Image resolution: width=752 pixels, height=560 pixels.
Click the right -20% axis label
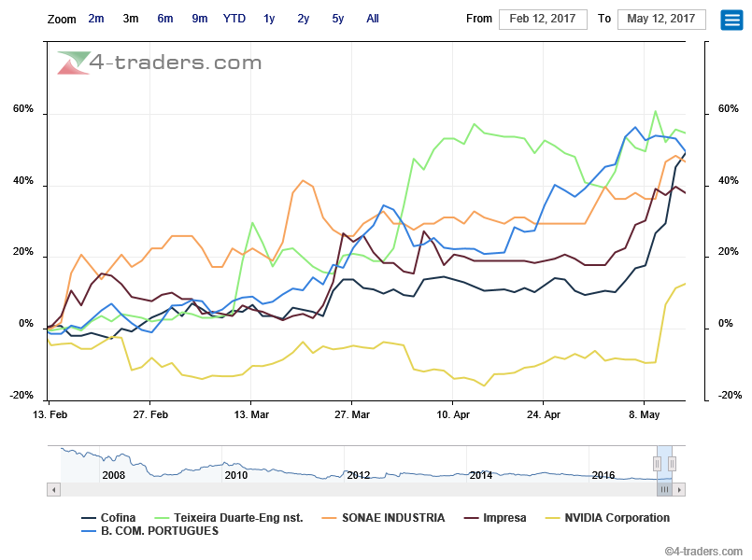[x=730, y=395]
